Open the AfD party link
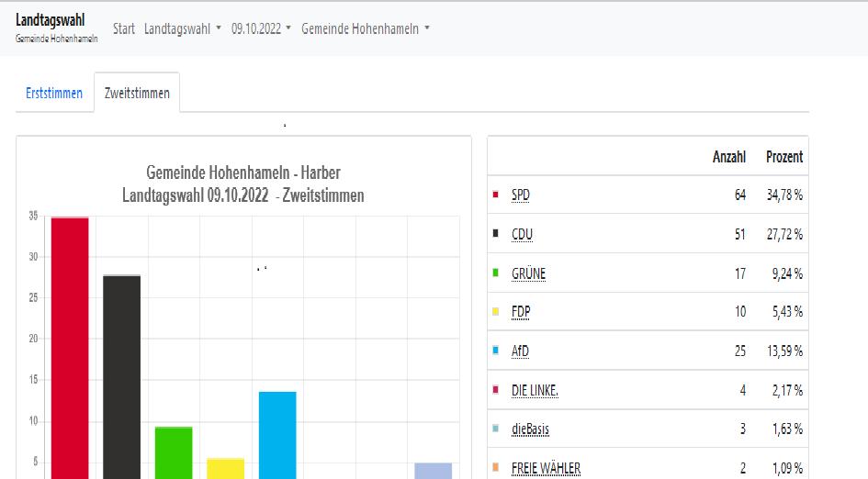This screenshot has width=868, height=479. [520, 351]
